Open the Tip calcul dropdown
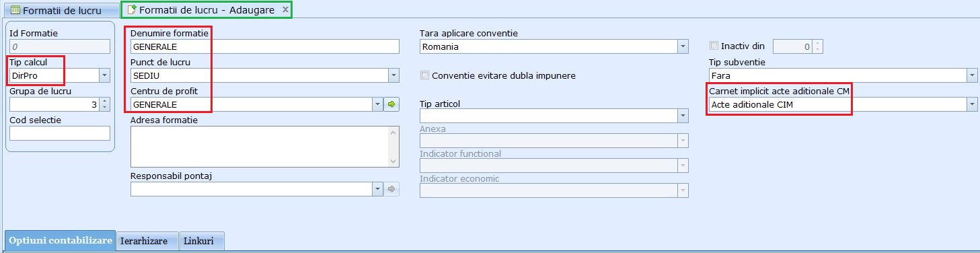980x253 pixels. (x=104, y=75)
